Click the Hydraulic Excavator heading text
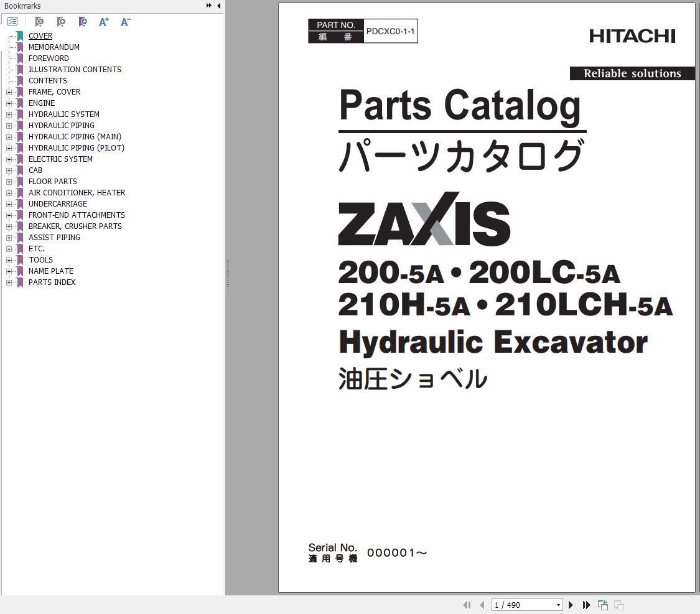The width and height of the screenshot is (700, 614). 493,342
